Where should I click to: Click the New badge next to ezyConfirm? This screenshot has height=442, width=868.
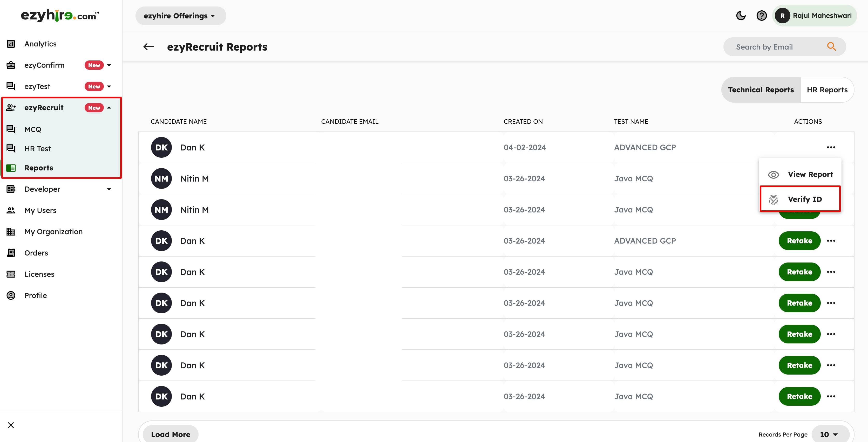94,65
